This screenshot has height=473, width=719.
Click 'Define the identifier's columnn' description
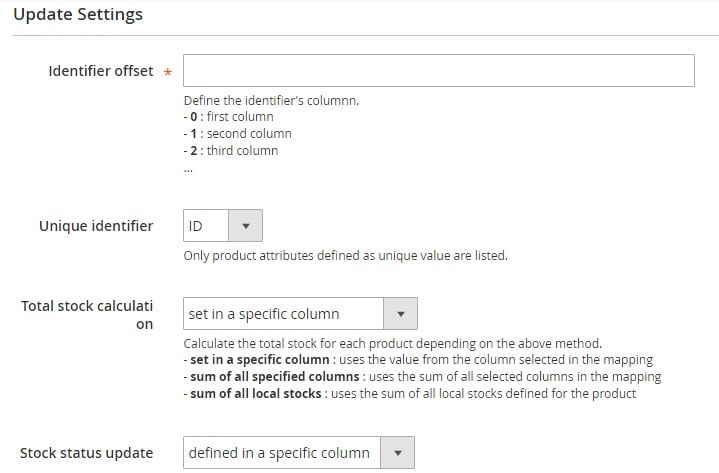click(x=271, y=100)
